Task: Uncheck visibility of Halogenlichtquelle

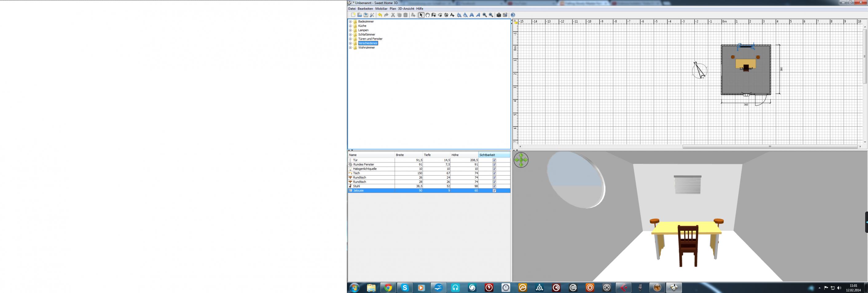Action: [x=494, y=169]
